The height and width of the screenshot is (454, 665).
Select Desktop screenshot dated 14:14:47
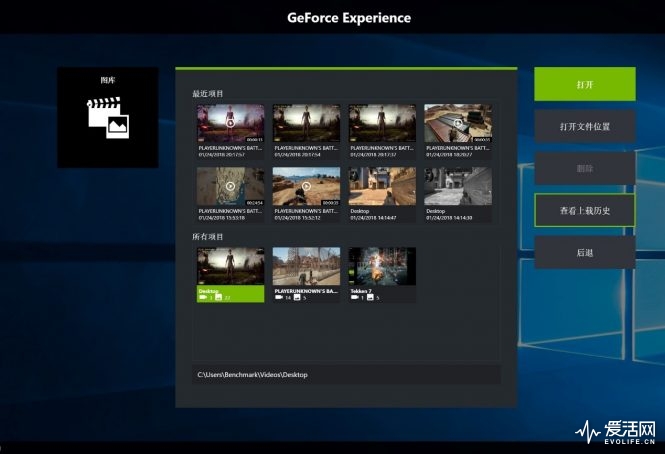click(x=382, y=186)
